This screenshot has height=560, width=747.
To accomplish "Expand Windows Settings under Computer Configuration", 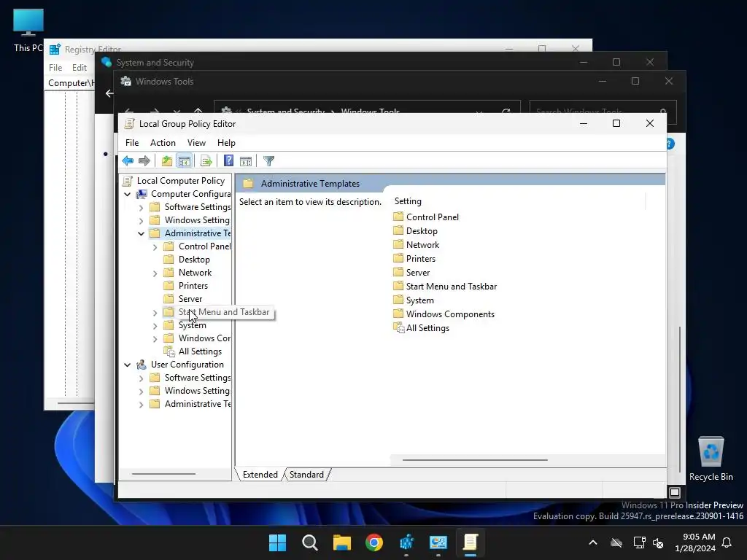I will tap(141, 220).
